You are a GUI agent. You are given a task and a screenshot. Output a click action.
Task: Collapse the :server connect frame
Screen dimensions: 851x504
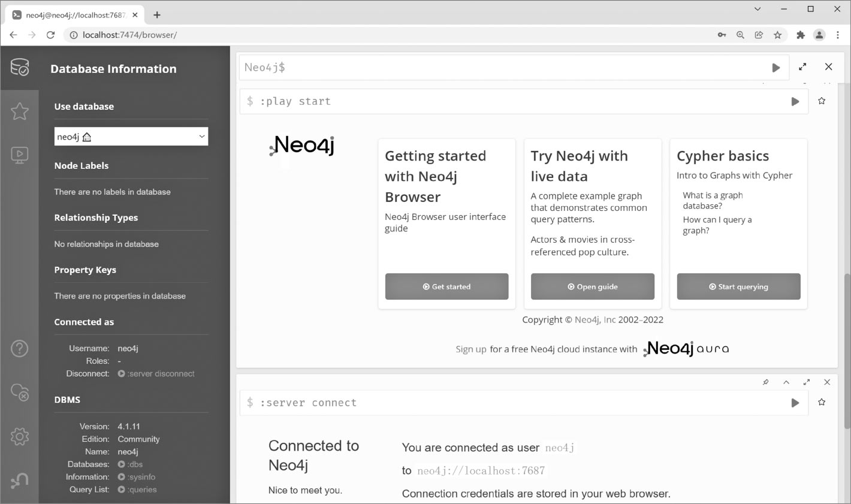point(786,382)
